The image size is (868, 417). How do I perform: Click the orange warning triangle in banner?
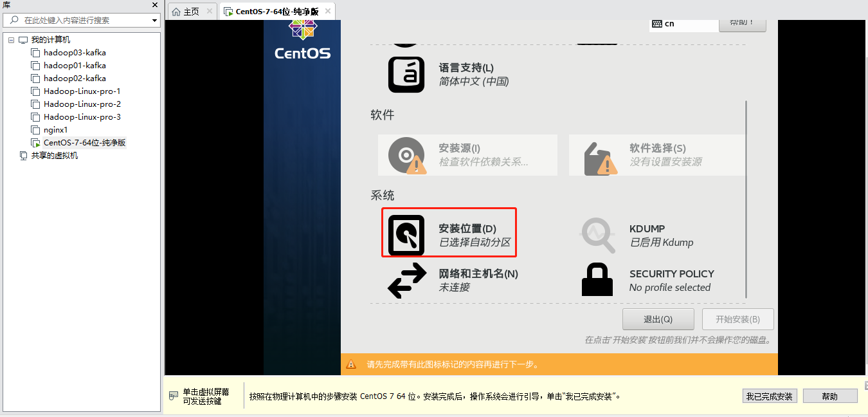(351, 364)
